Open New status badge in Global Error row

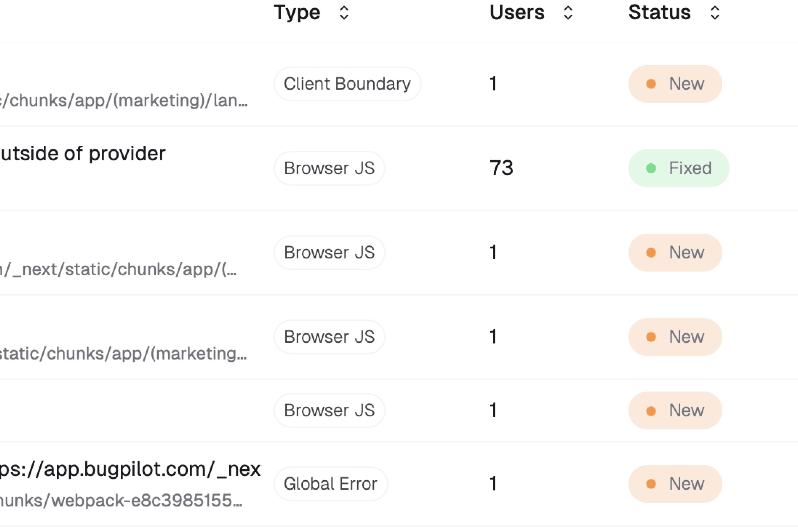coord(675,484)
